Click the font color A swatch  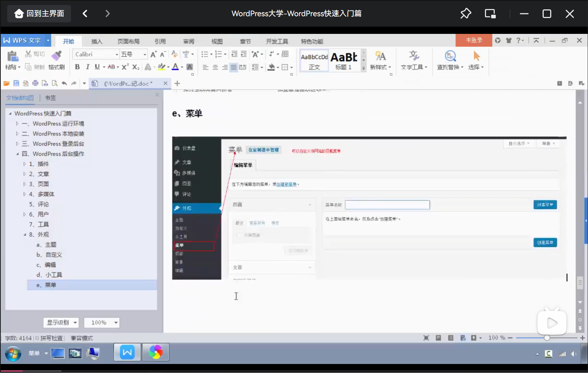tap(175, 67)
